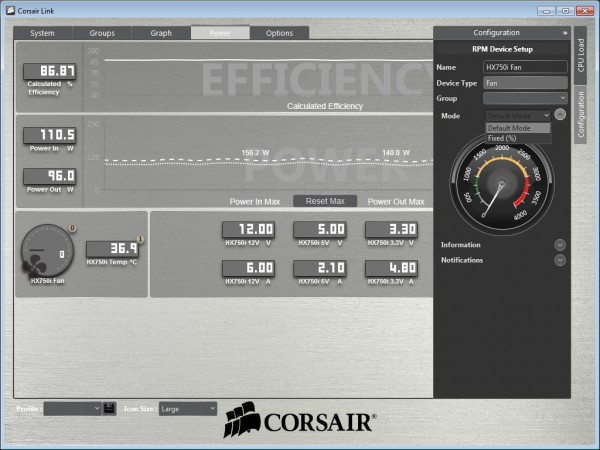Click the Power Out Max label
Viewport: 600px width, 450px height.
pos(396,202)
